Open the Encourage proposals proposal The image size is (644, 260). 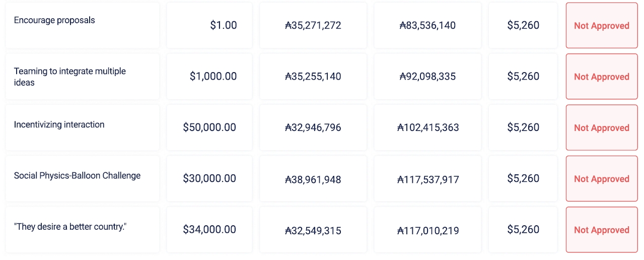pyautogui.click(x=54, y=21)
